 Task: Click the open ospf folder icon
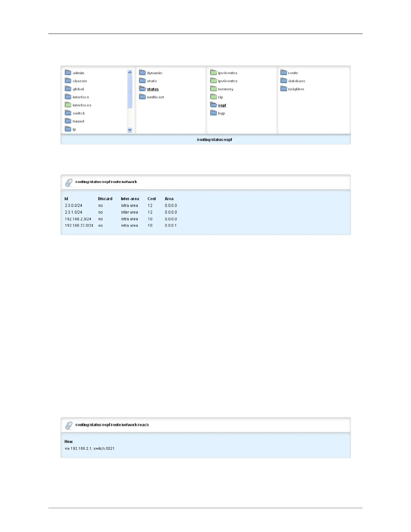214,105
